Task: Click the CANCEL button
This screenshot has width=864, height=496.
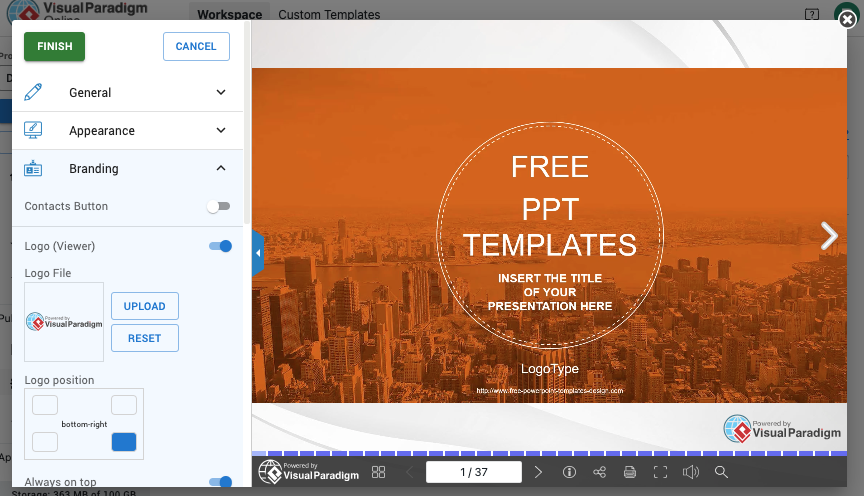Action: point(196,46)
